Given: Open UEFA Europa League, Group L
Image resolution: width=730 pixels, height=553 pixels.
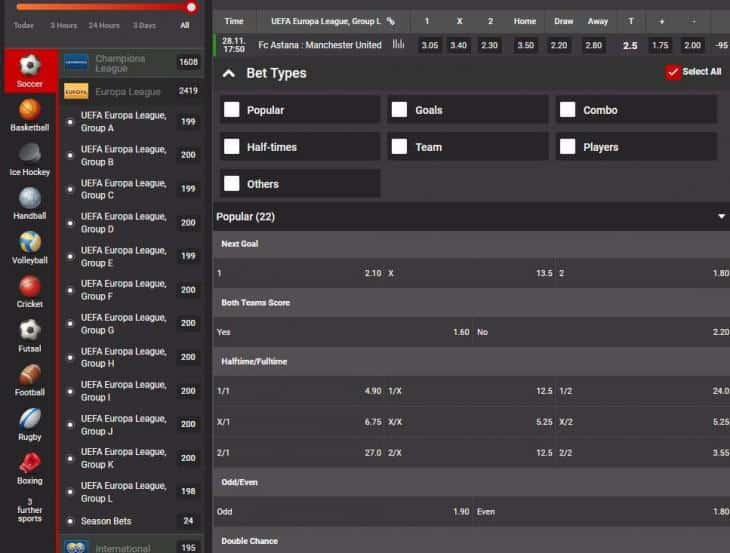Looking at the screenshot, I should point(124,492).
